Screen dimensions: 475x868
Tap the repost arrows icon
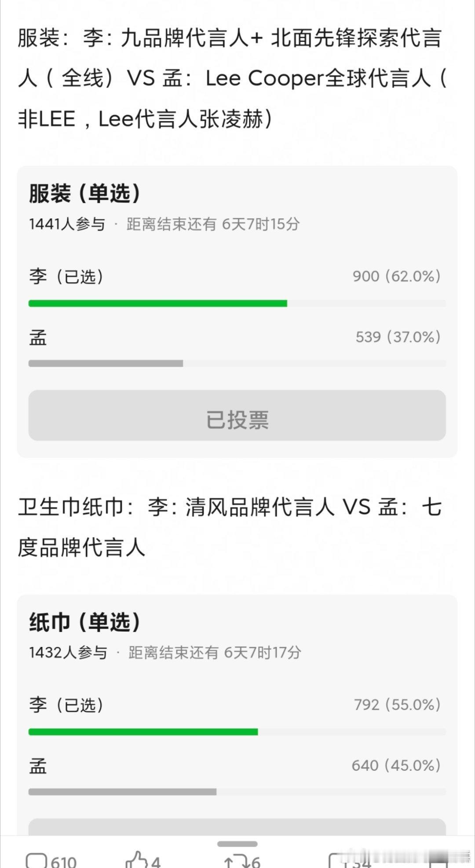(x=236, y=861)
